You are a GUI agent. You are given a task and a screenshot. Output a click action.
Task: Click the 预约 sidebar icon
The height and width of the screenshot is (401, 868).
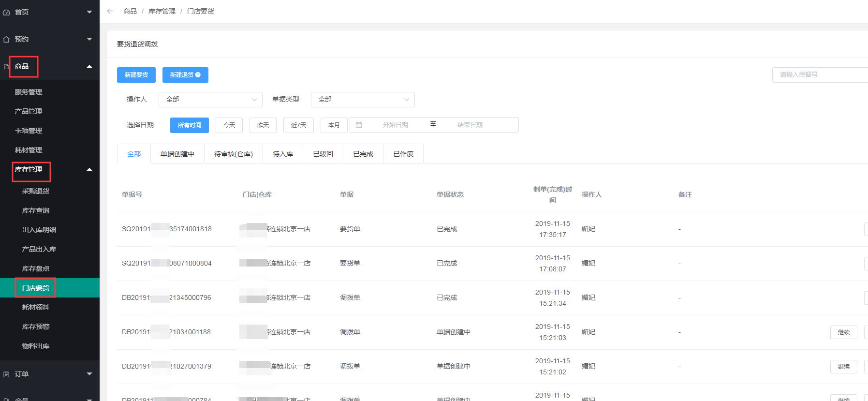pos(6,39)
